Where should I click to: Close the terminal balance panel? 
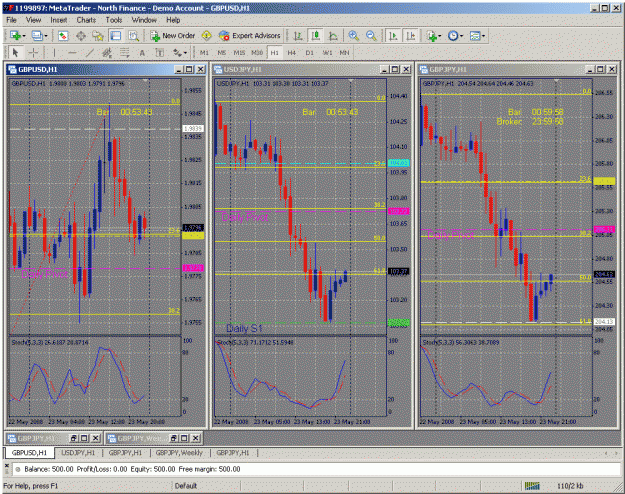point(6,465)
